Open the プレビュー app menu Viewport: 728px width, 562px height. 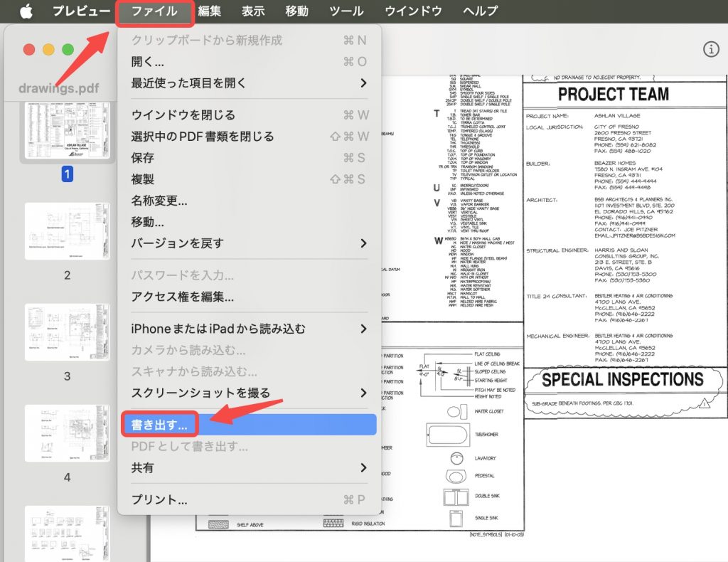pos(81,11)
